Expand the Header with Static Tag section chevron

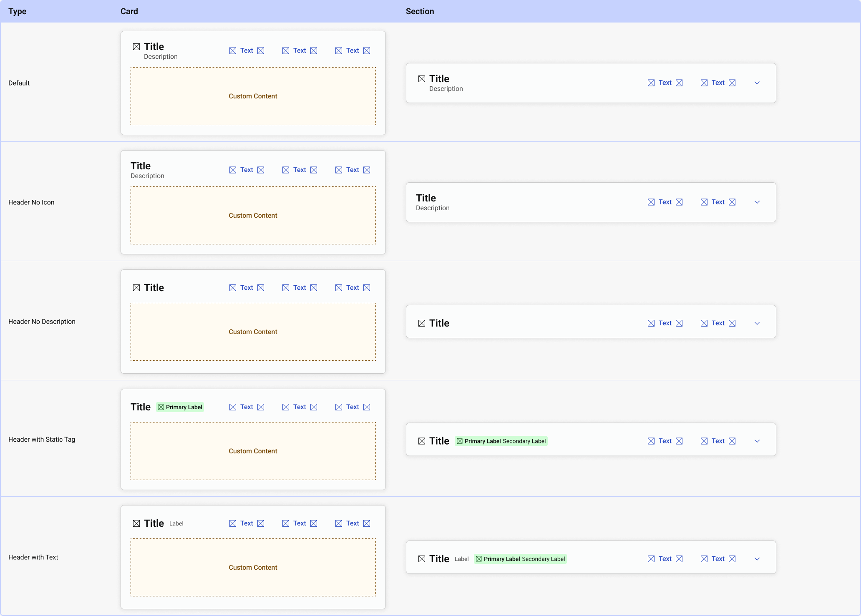pyautogui.click(x=757, y=441)
